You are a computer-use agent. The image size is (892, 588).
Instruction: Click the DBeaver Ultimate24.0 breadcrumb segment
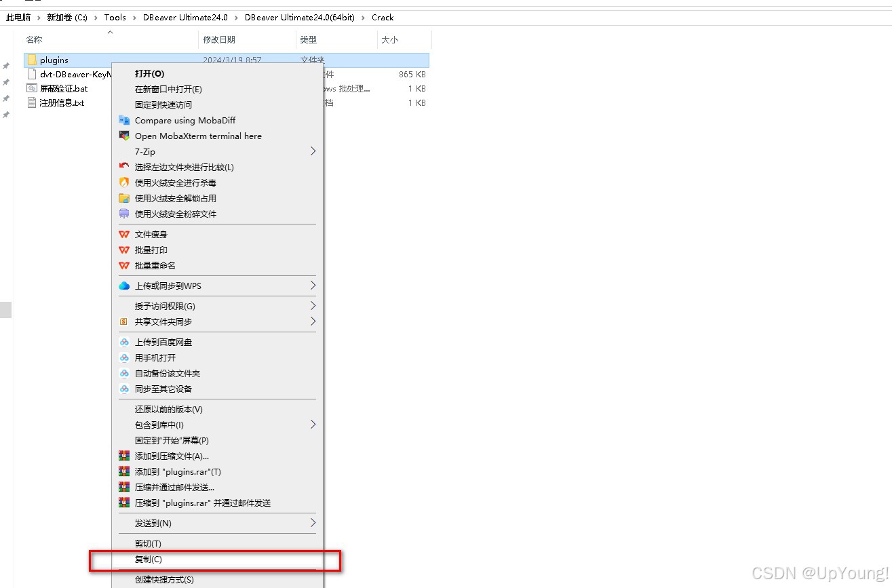coord(185,18)
